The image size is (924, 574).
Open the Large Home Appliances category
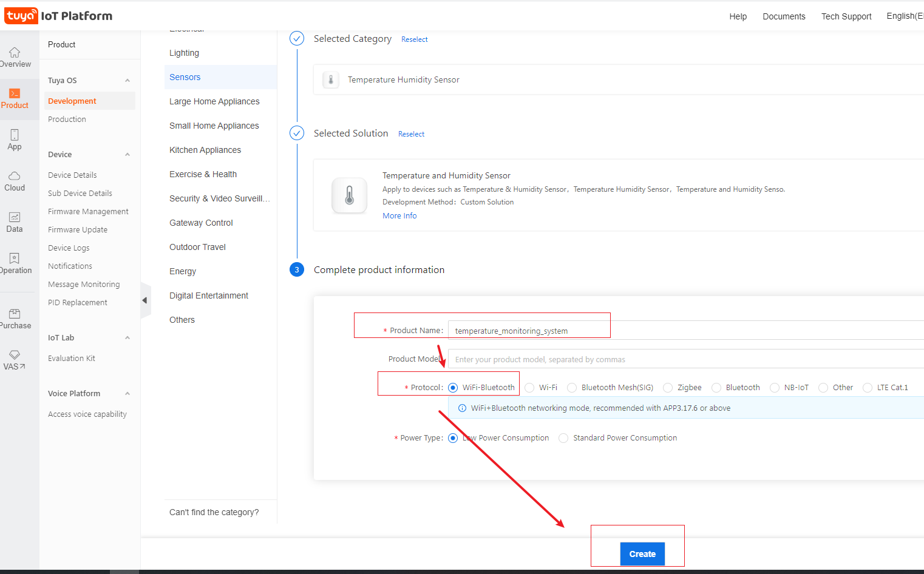point(220,101)
